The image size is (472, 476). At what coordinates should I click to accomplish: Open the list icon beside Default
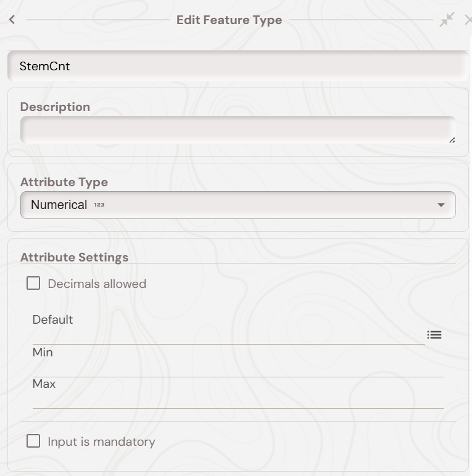click(x=434, y=335)
